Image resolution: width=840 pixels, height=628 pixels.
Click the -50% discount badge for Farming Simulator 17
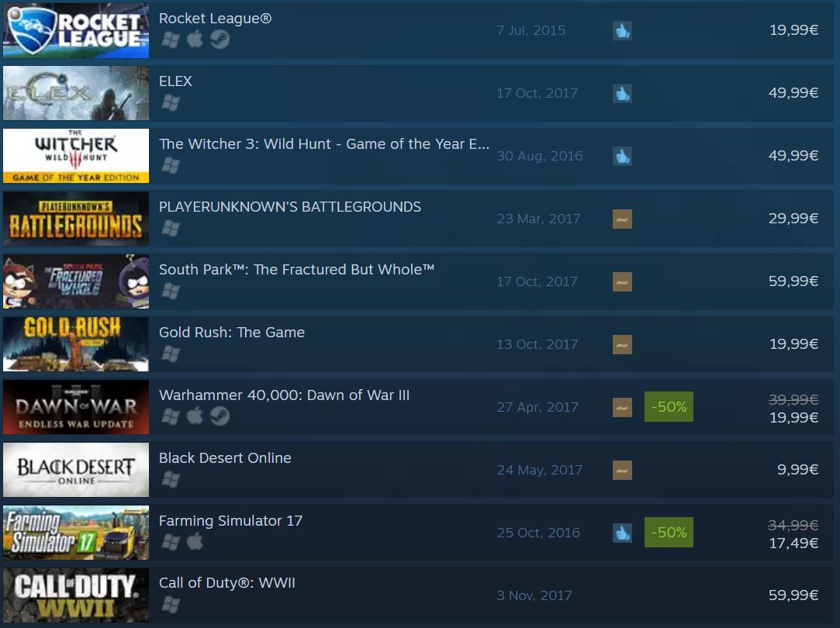point(669,533)
